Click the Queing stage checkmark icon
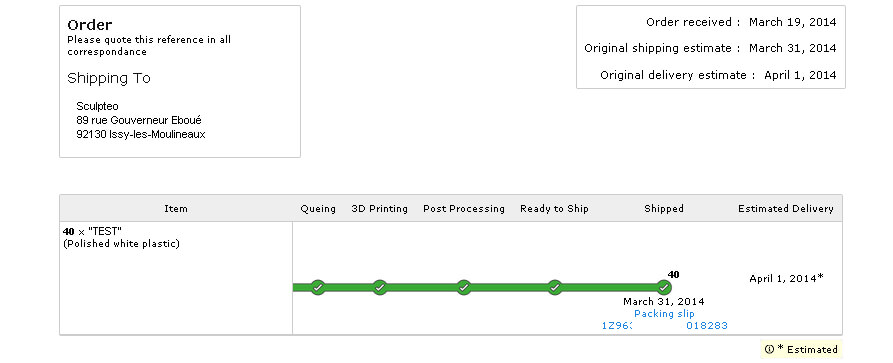Viewport: 893px width, 363px height. [x=318, y=287]
